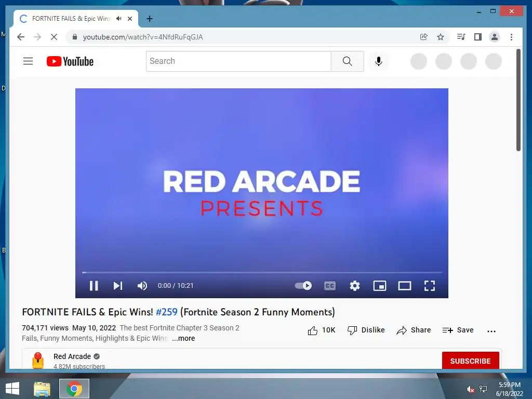This screenshot has height=399, width=532.
Task: Save the video to a playlist
Action: point(458,330)
